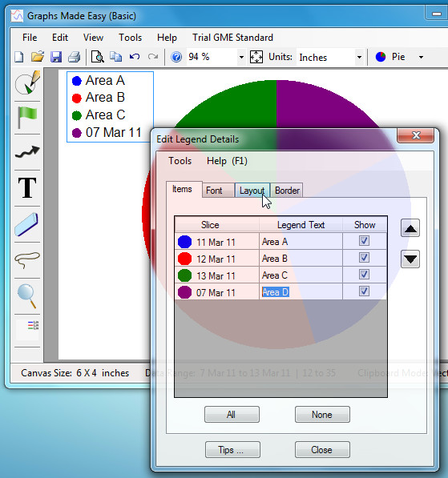
Task: Click Trial GME Standard menu
Action: [232, 38]
